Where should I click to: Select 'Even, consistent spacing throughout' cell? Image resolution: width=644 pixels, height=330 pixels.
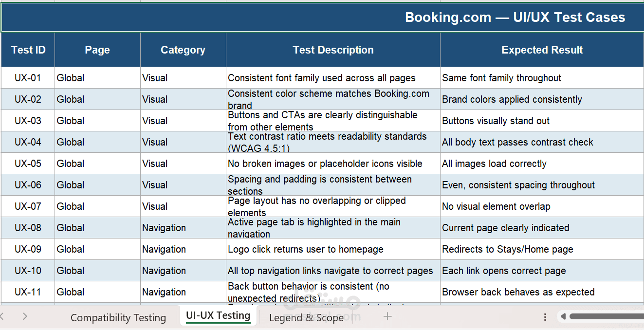coord(542,185)
